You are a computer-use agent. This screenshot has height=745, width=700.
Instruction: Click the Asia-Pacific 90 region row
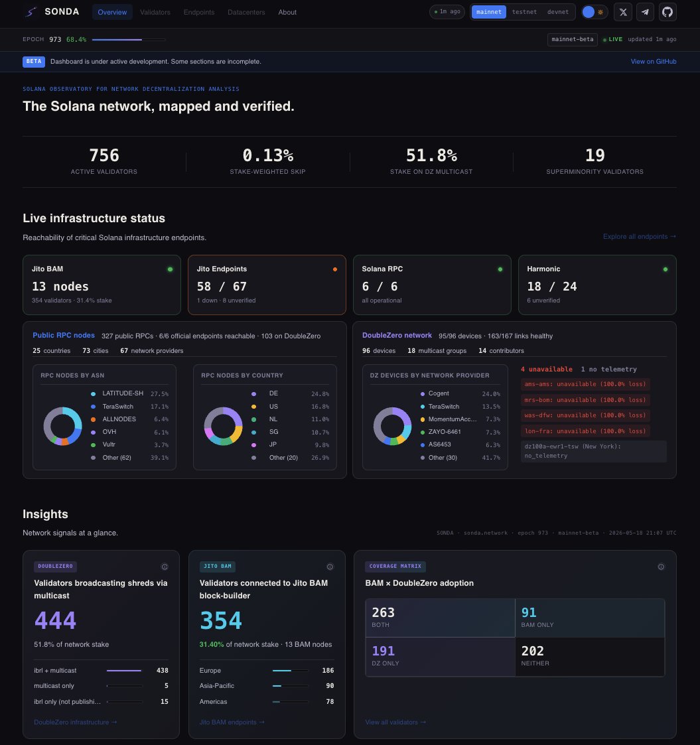267,685
